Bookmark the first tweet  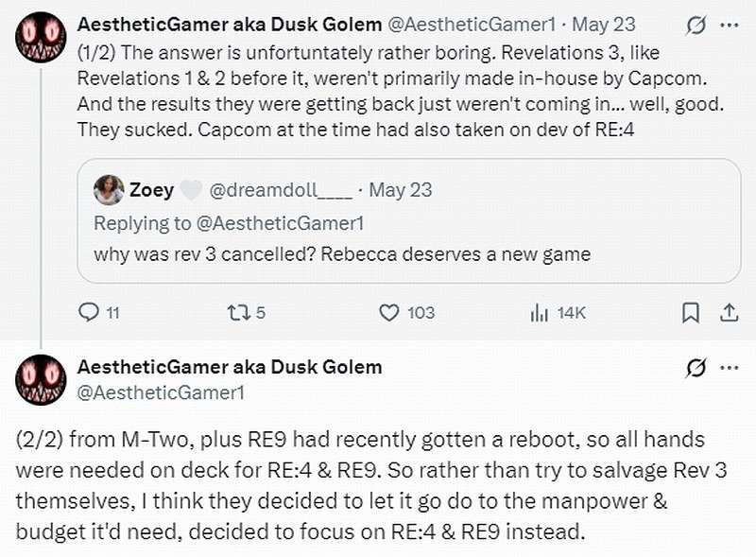pos(691,312)
